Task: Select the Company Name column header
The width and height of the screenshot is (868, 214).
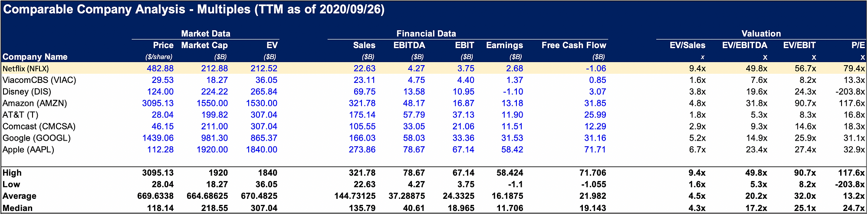Action: pyautogui.click(x=35, y=56)
